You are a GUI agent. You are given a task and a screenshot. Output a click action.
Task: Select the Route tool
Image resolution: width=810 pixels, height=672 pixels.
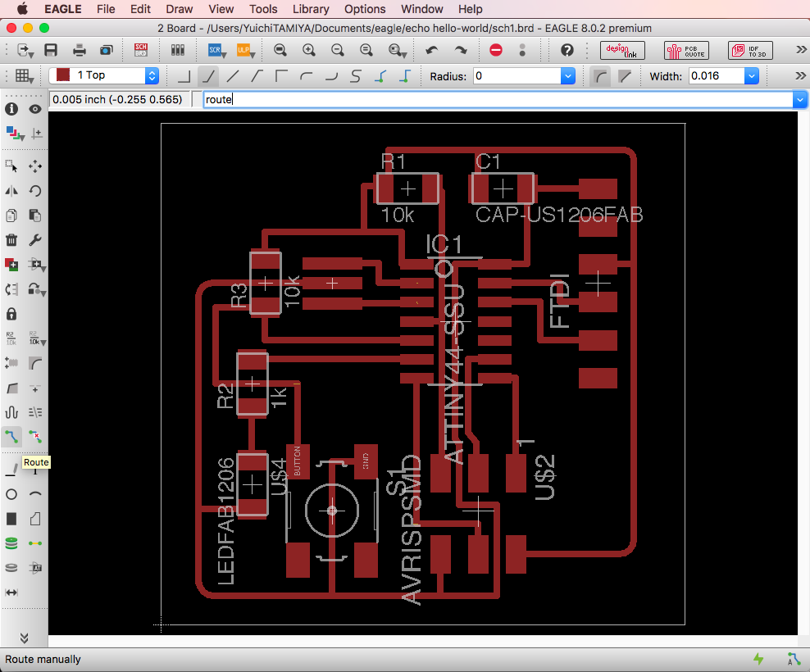click(x=11, y=437)
